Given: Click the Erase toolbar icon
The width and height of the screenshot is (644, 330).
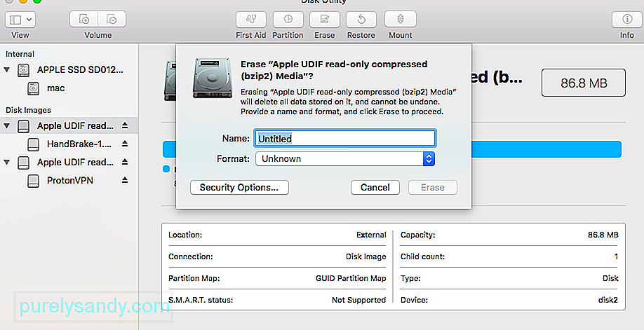Looking at the screenshot, I should [325, 20].
